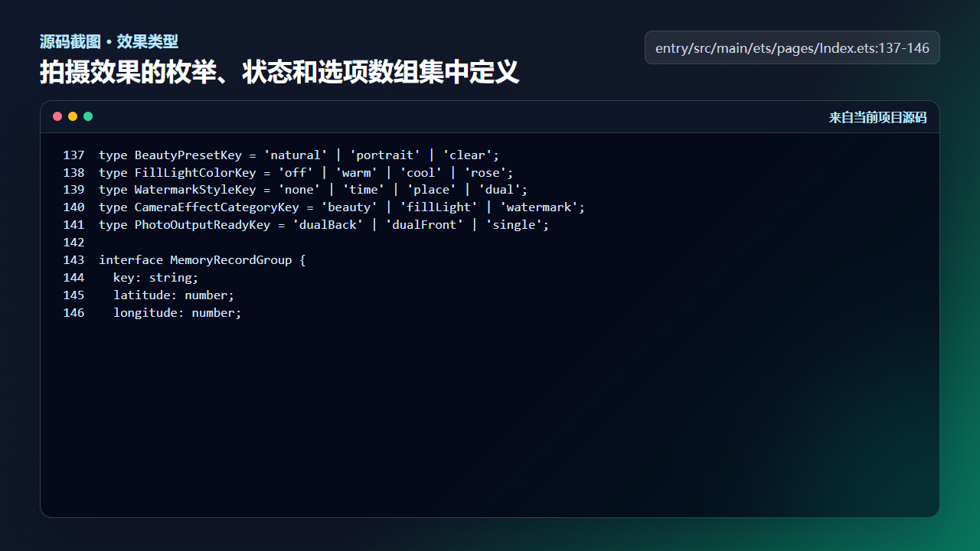This screenshot has height=551, width=980.
Task: Click line number 141
Action: click(x=73, y=225)
